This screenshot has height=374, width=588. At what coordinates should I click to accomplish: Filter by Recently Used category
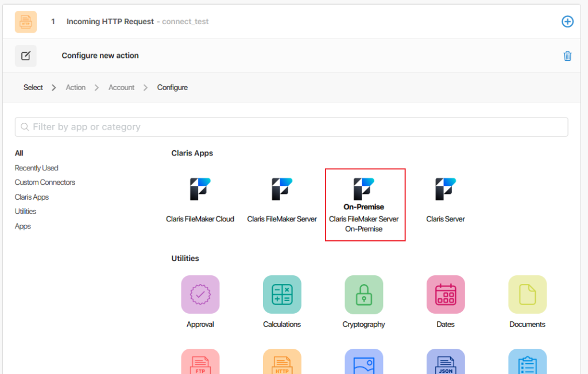(36, 168)
